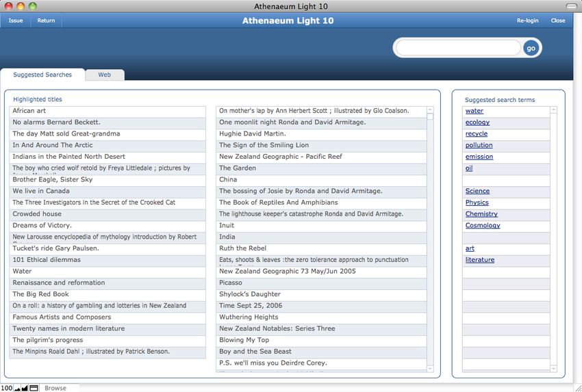Select Water in highlighted titles
Image resolution: width=582 pixels, height=392 pixels.
tap(107, 272)
